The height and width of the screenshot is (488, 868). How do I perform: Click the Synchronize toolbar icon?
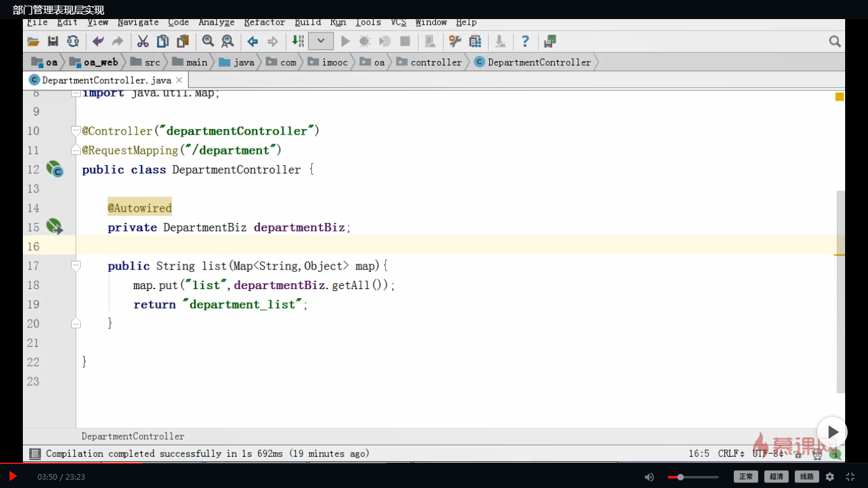pyautogui.click(x=73, y=41)
